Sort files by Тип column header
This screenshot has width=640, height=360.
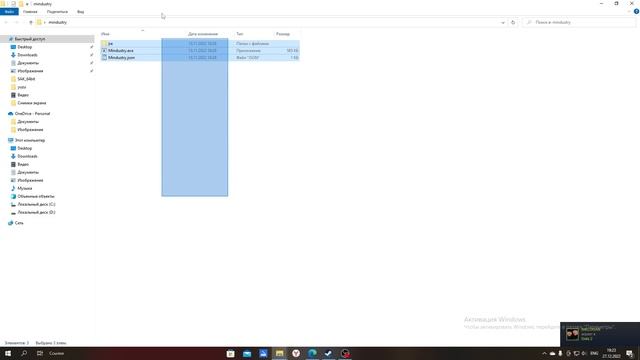[x=240, y=34]
